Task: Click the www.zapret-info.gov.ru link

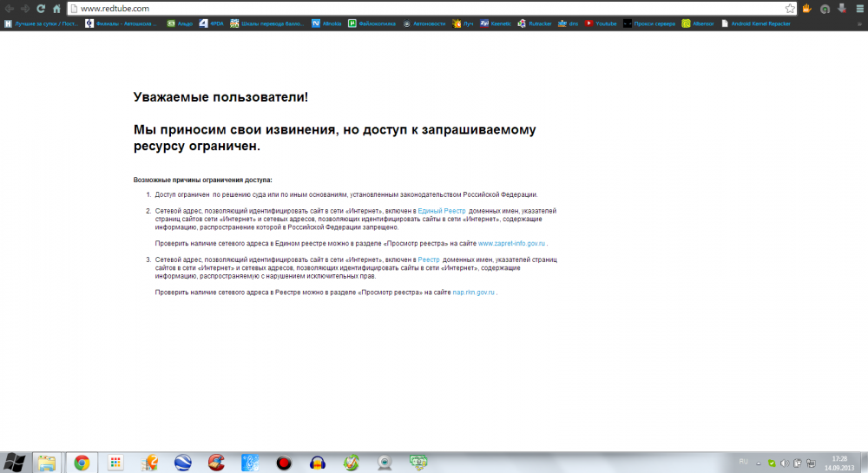Action: (512, 244)
